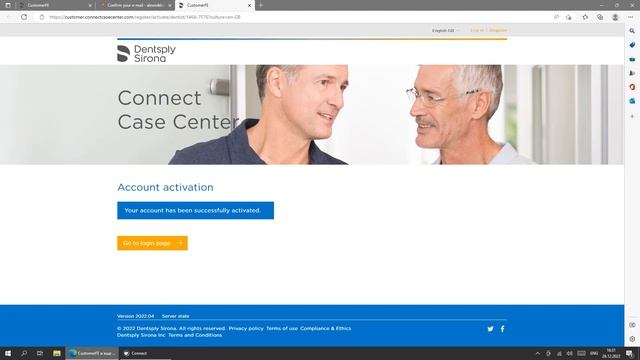640x360 pixels.
Task: Click Read aloud icon in address bar
Action: point(556,17)
